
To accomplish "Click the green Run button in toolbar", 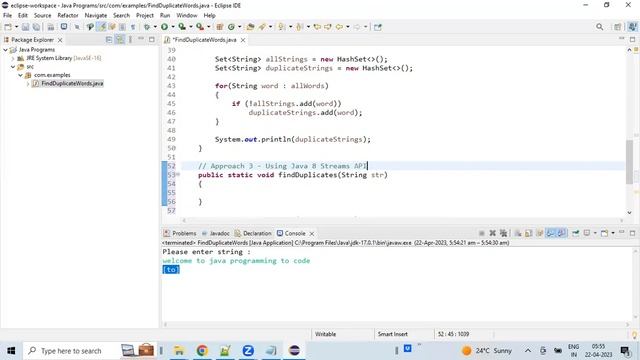I will pos(164,27).
